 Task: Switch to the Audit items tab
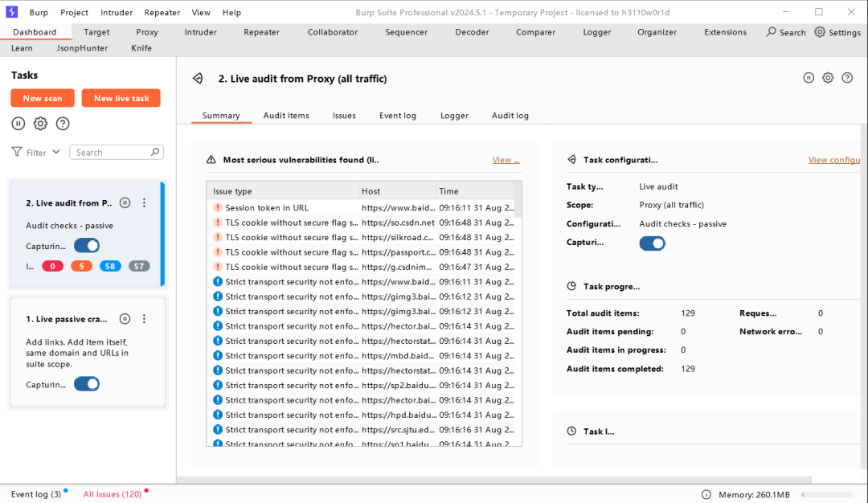coord(286,115)
